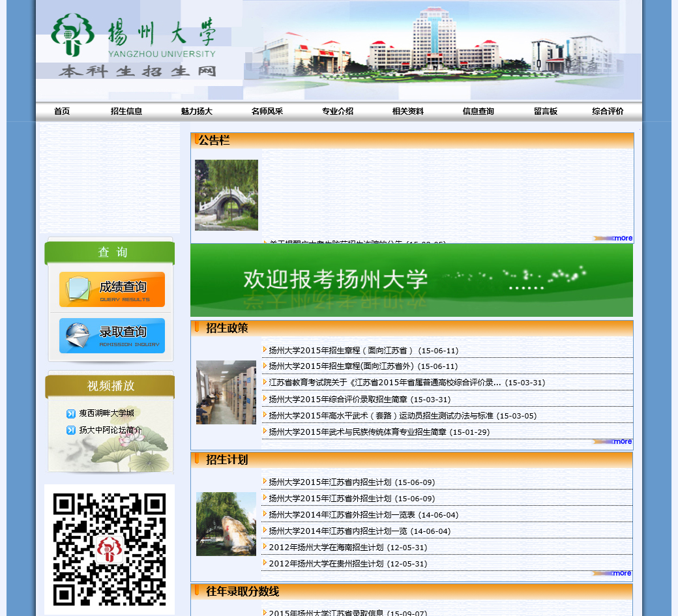Click the 视频播放 panel header
678x616 pixels.
(110, 386)
